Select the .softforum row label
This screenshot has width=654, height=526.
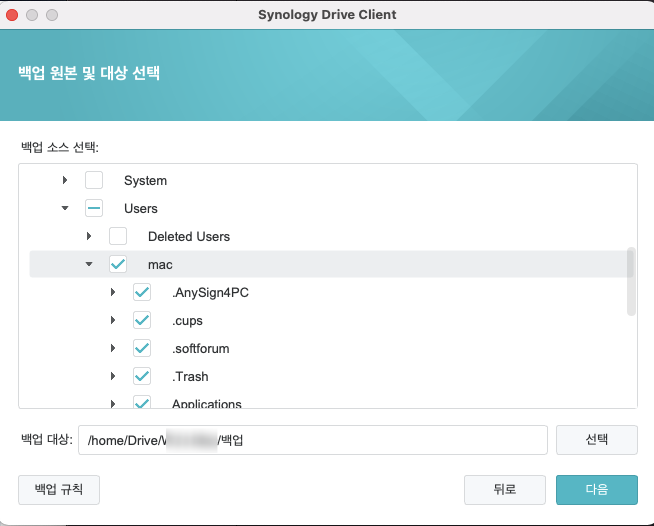point(201,348)
